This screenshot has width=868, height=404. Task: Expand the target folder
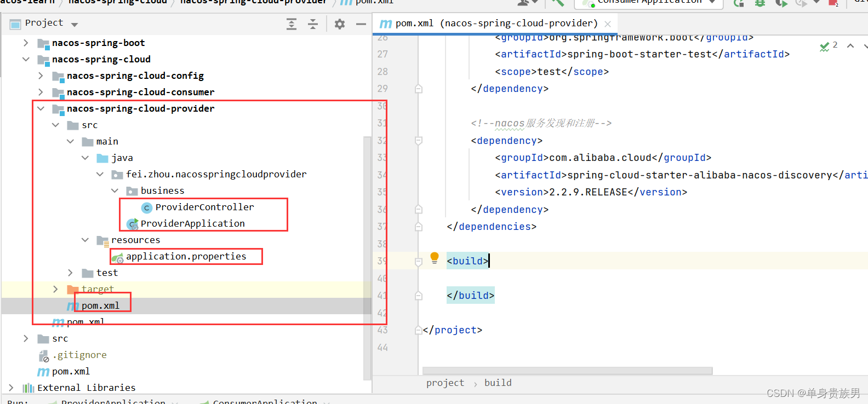coord(55,289)
